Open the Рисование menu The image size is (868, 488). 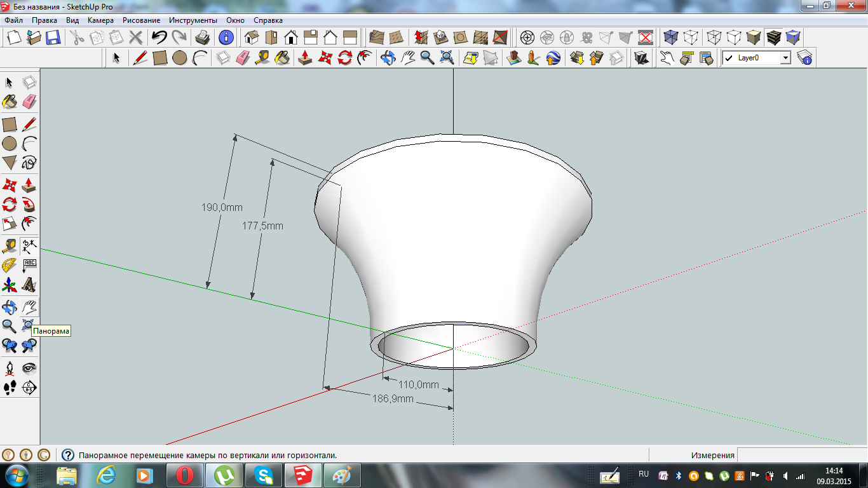[142, 20]
